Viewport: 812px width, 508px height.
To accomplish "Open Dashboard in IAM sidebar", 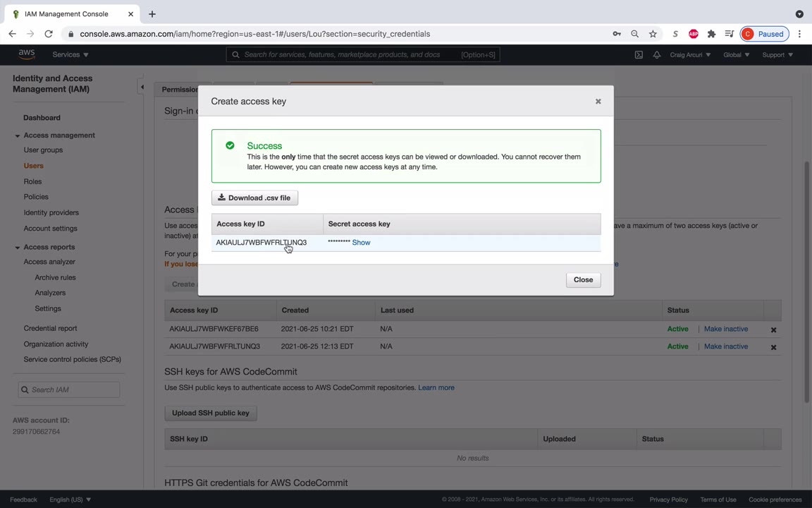I will (42, 118).
